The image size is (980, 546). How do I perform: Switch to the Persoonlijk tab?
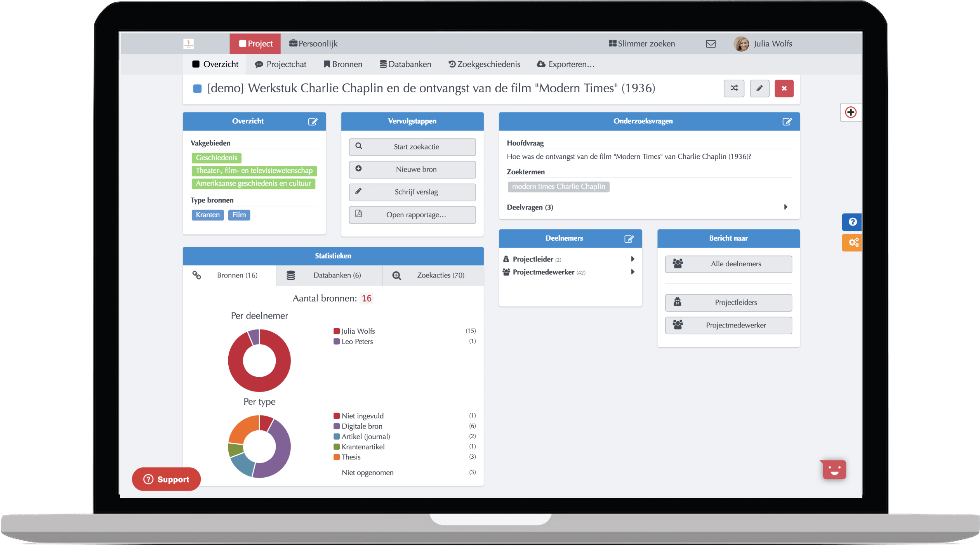(313, 44)
